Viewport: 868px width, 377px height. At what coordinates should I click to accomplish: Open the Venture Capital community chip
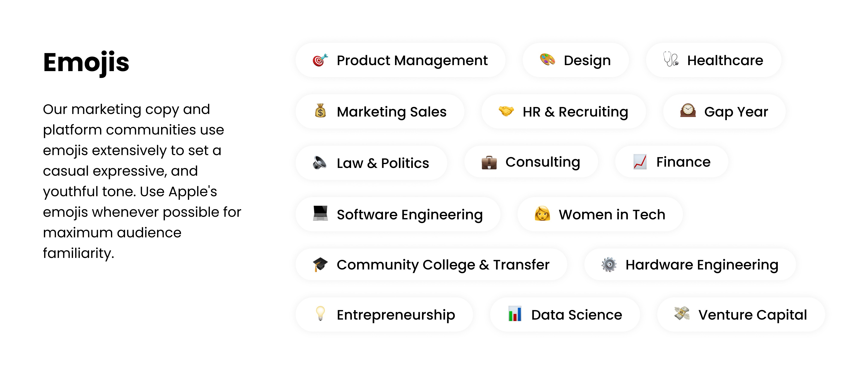click(x=741, y=315)
